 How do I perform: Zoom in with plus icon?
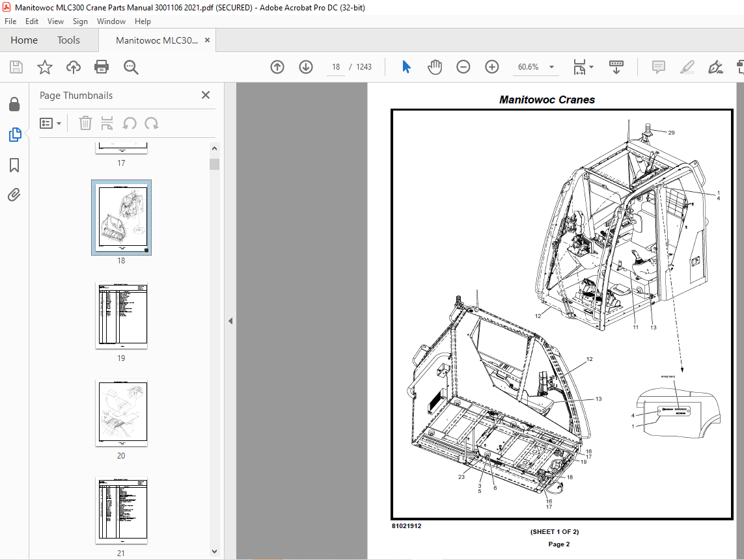click(x=492, y=67)
